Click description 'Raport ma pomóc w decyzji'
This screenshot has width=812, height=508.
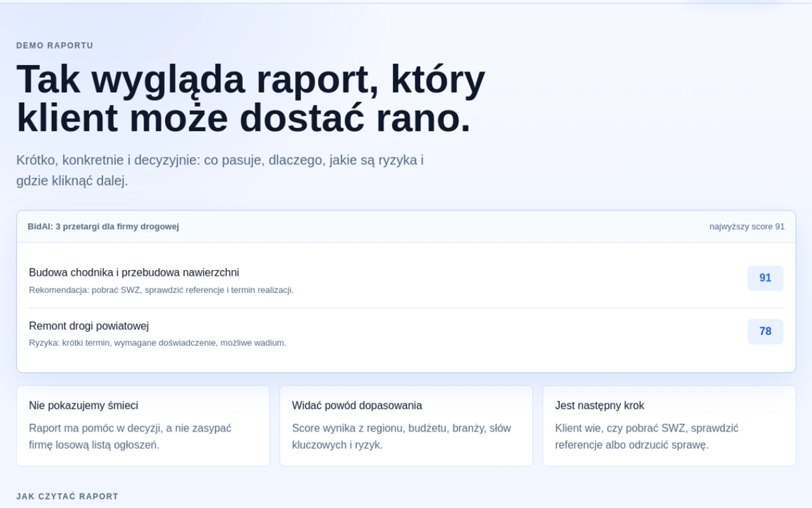(x=130, y=436)
